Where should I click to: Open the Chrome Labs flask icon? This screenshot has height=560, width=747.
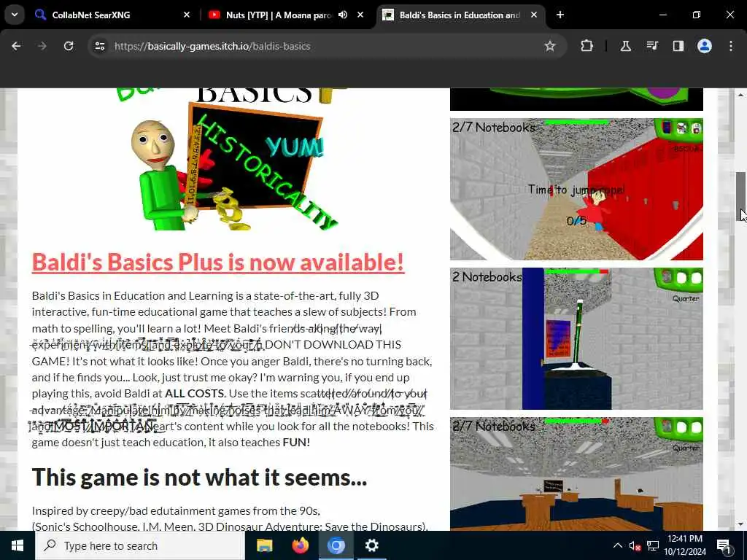tap(625, 46)
